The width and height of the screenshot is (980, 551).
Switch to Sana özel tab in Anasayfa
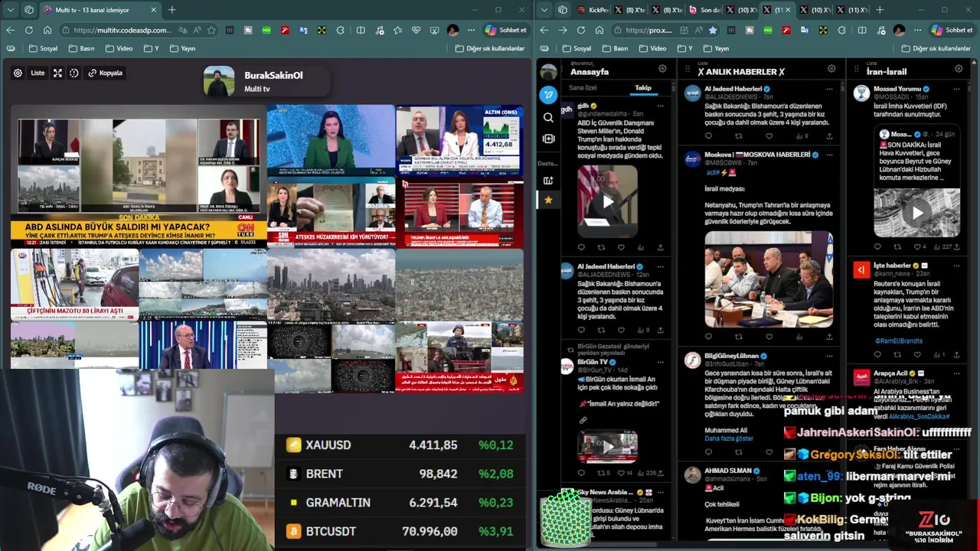tap(583, 87)
